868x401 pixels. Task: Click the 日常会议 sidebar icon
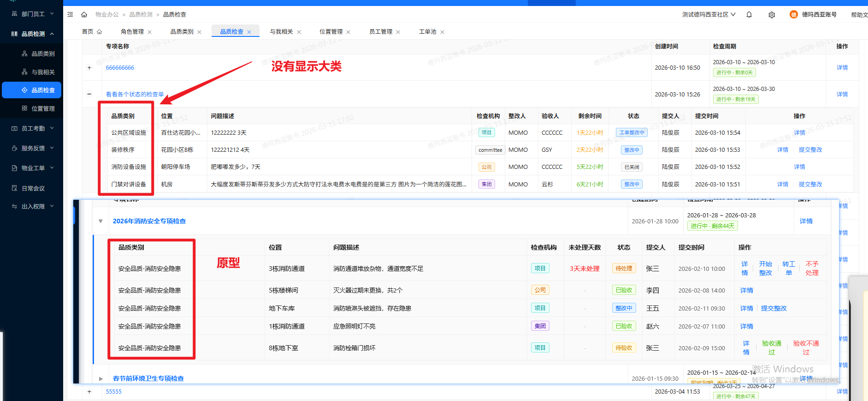point(14,188)
